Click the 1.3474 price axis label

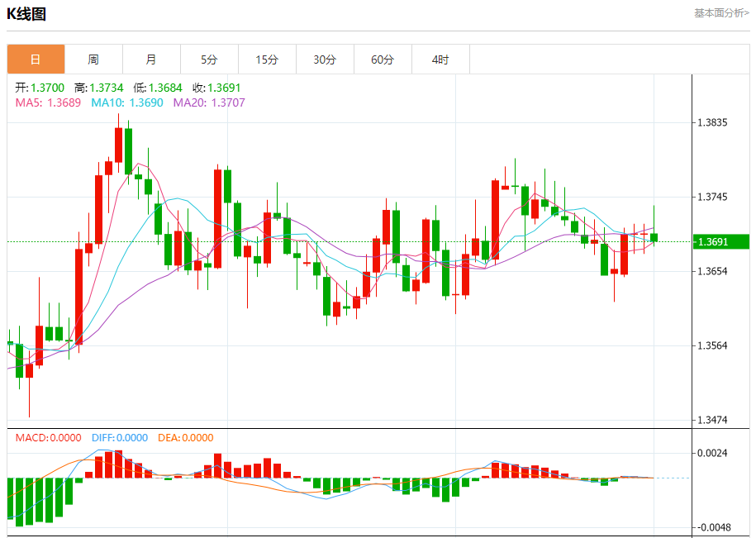(712, 420)
